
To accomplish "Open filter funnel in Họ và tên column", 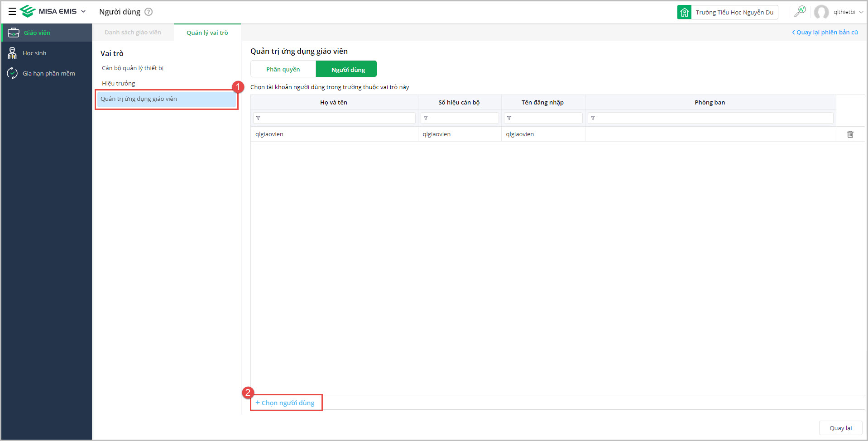I will click(x=258, y=118).
